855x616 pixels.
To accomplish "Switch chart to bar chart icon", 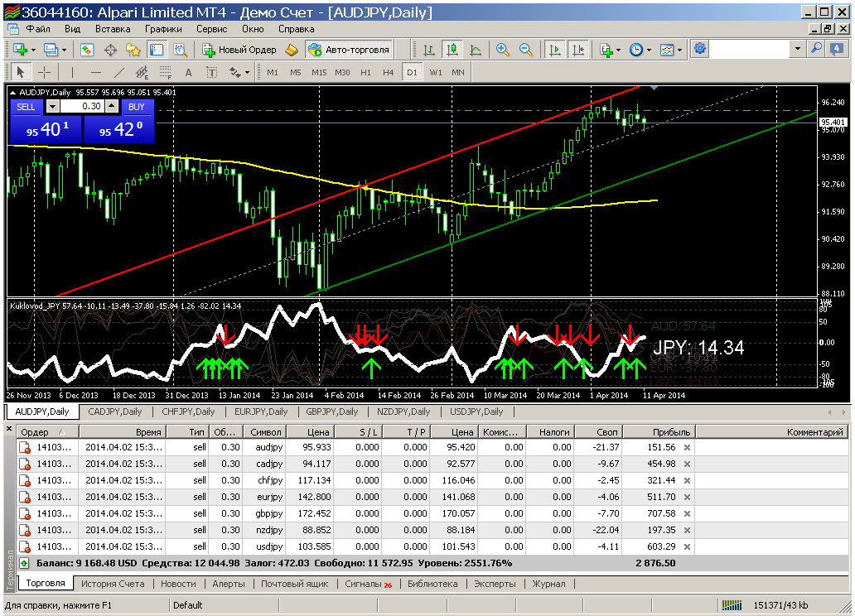I will pos(428,50).
